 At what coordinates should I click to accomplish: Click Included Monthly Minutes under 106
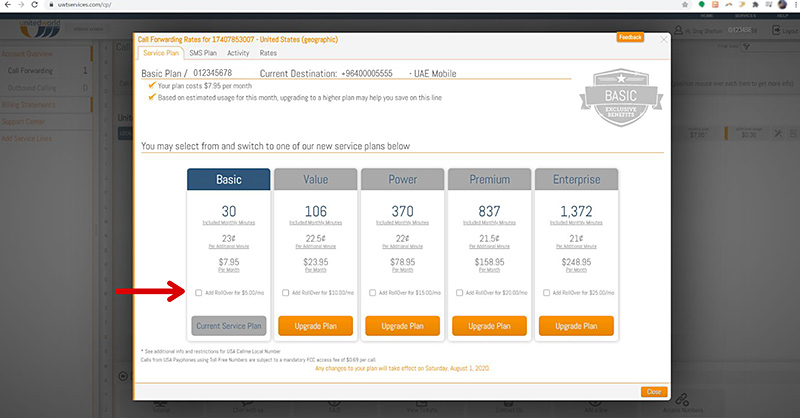click(x=315, y=223)
